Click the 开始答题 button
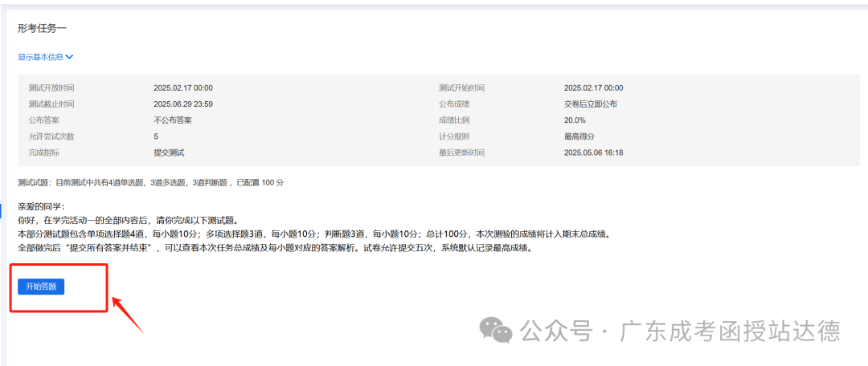 point(41,287)
